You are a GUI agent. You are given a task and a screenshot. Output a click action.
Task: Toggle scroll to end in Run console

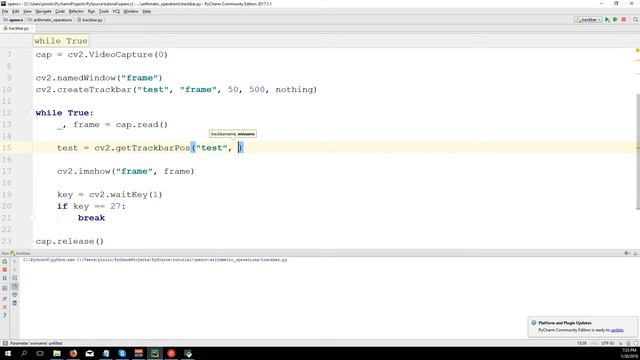[x=15, y=286]
